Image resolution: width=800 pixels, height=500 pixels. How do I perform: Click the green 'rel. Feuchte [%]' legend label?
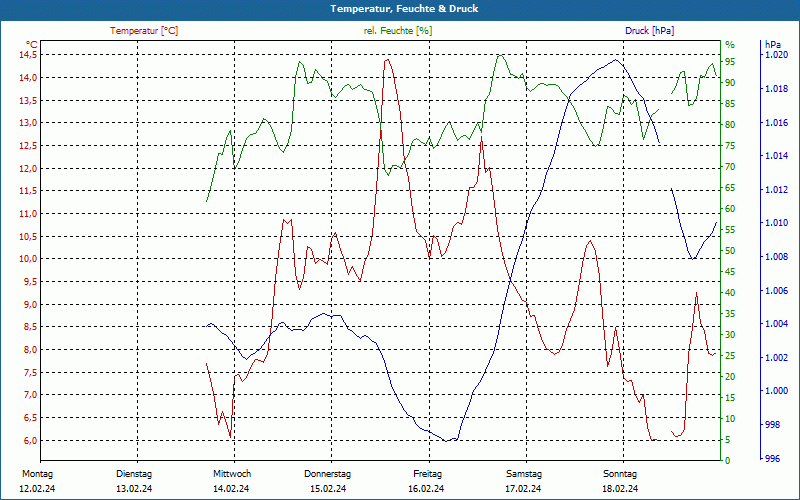[x=397, y=31]
